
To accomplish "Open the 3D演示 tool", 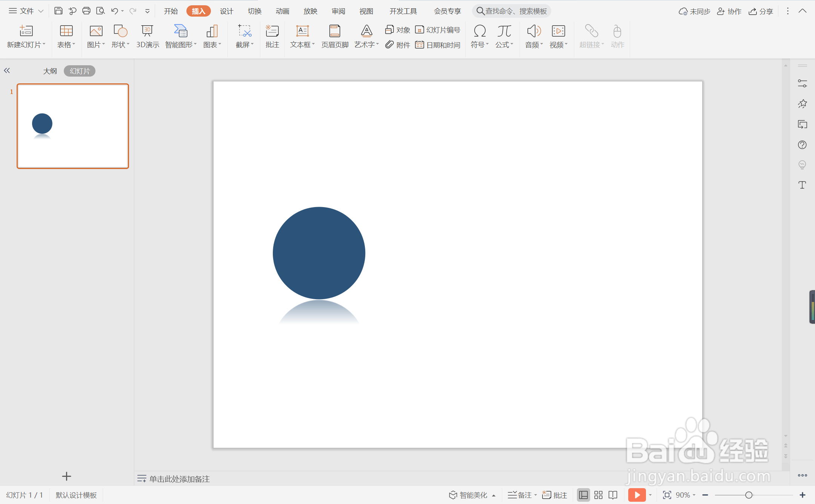I will (x=148, y=37).
